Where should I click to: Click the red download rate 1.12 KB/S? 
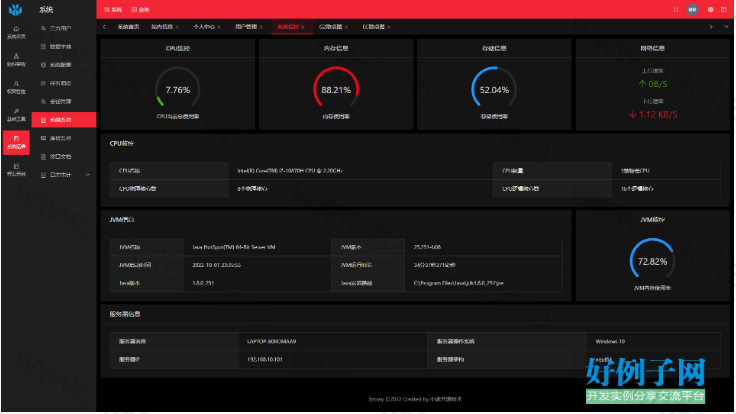click(x=652, y=115)
